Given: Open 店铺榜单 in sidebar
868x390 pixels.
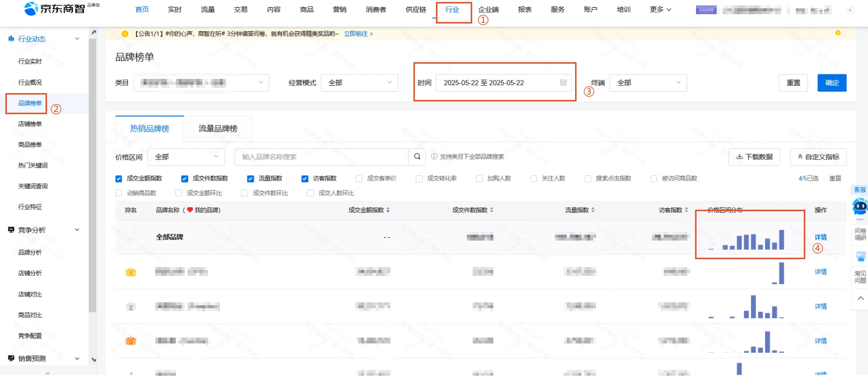Looking at the screenshot, I should tap(30, 124).
